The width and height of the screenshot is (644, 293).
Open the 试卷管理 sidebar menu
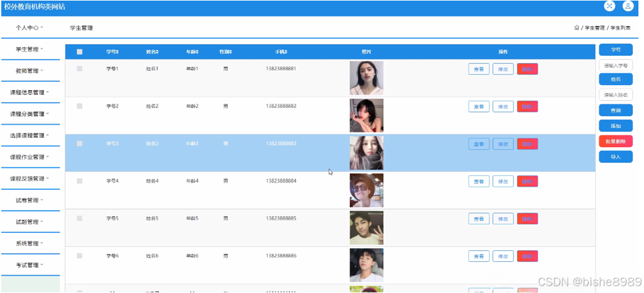tap(30, 201)
